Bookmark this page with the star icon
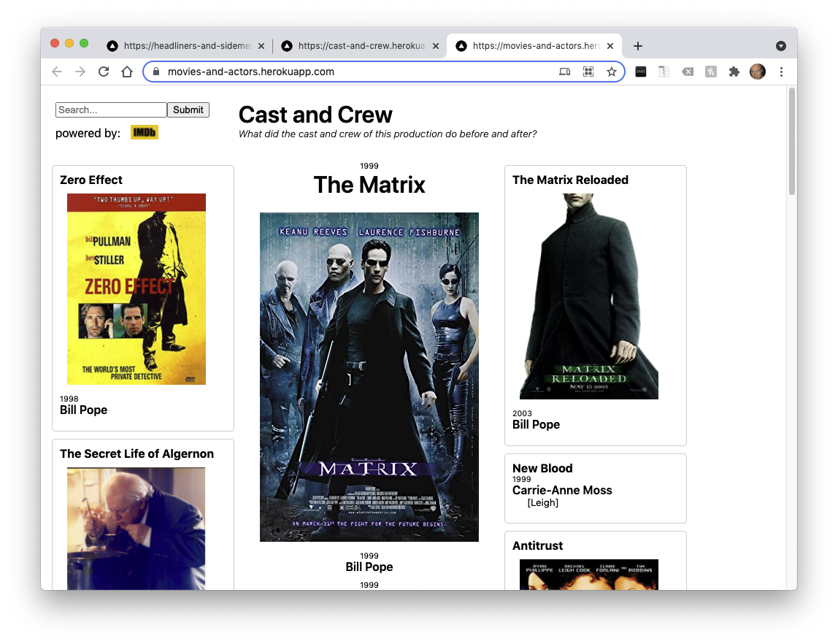Image resolution: width=838 pixels, height=644 pixels. coord(612,72)
